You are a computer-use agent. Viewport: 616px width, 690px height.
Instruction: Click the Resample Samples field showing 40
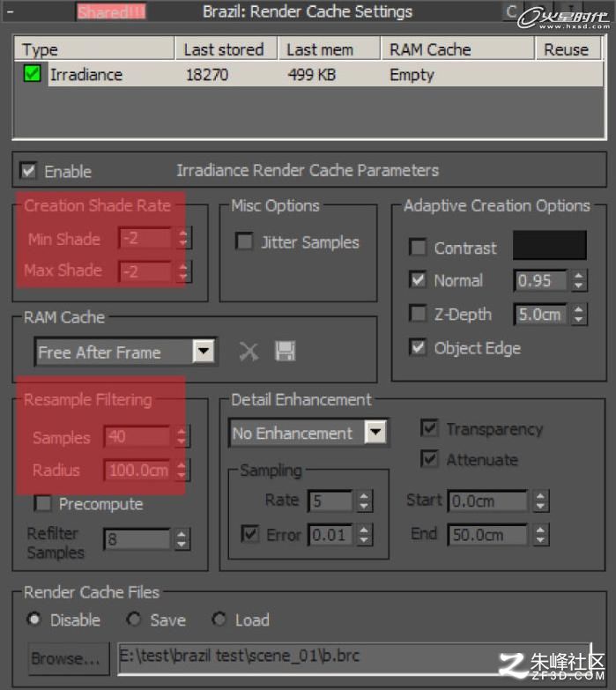[x=137, y=436]
